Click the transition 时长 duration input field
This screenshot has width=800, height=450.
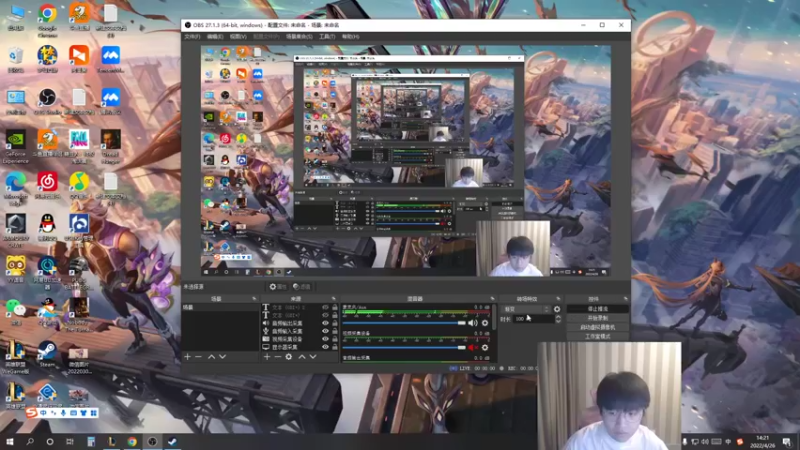533,319
